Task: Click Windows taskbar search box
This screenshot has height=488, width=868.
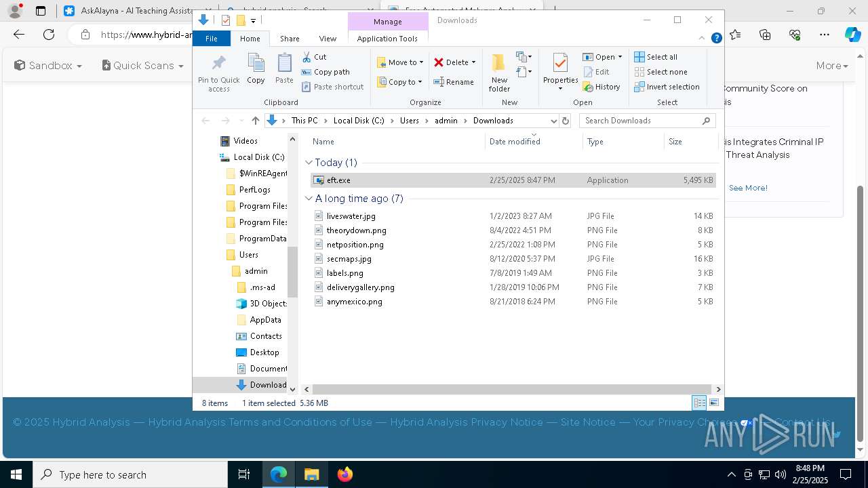Action: (130, 474)
